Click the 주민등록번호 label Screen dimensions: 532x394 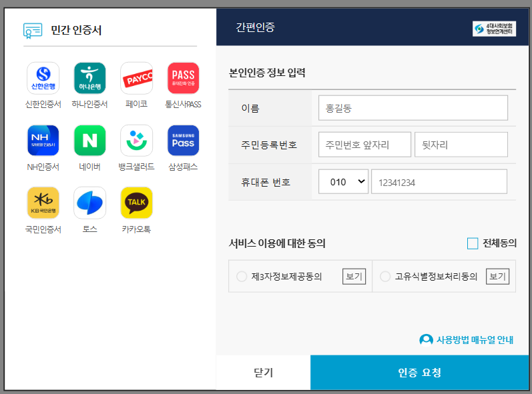tap(269, 145)
